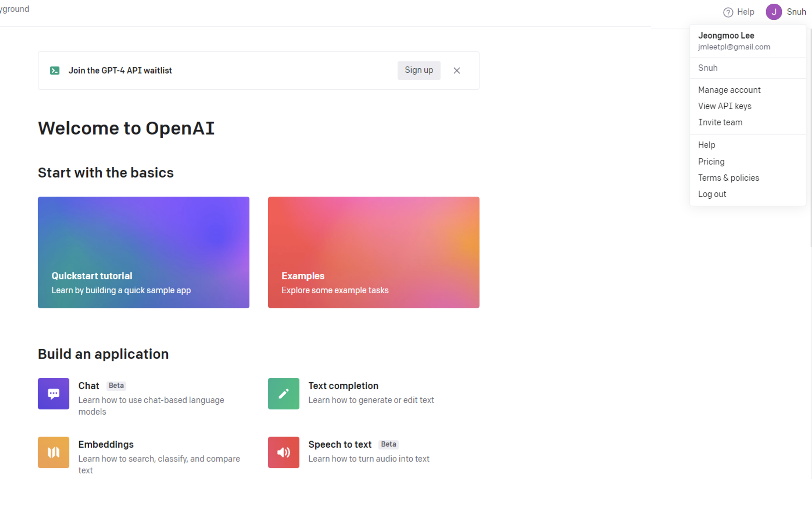Open the purple J user avatar
This screenshot has height=507, width=812.
[773, 12]
